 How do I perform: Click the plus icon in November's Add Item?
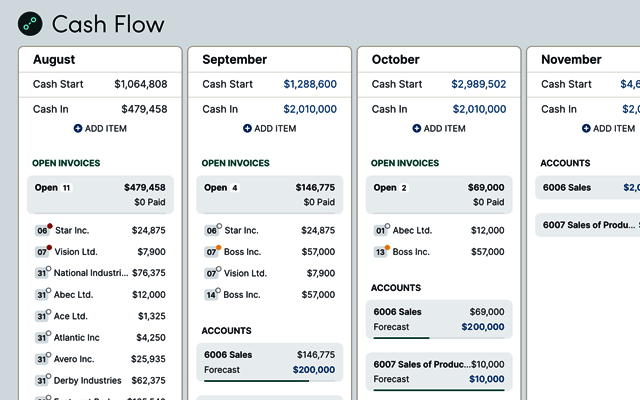click(586, 128)
